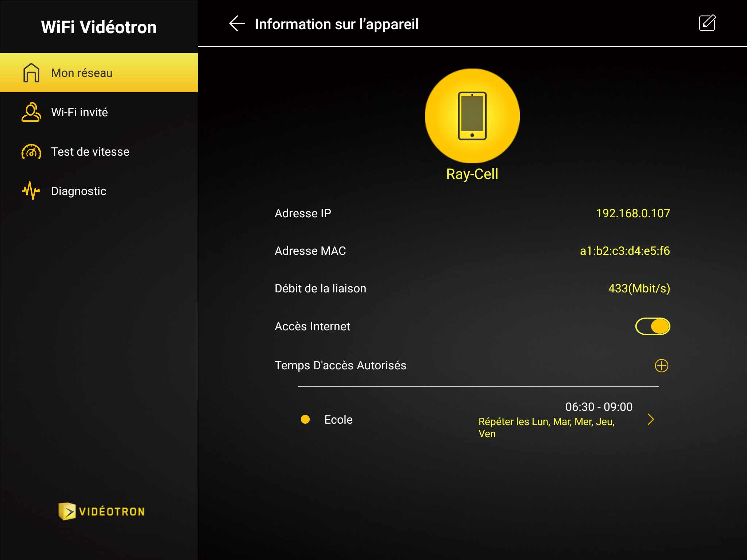747x560 pixels.
Task: Click the Information sur l'appareil title
Action: (x=337, y=24)
